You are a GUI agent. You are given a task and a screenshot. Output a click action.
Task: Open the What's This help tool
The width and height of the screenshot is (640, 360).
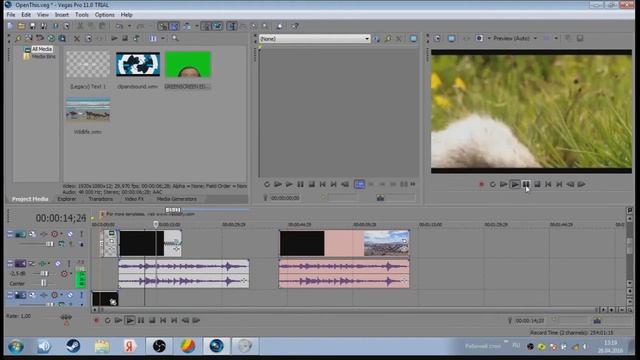tap(295, 26)
